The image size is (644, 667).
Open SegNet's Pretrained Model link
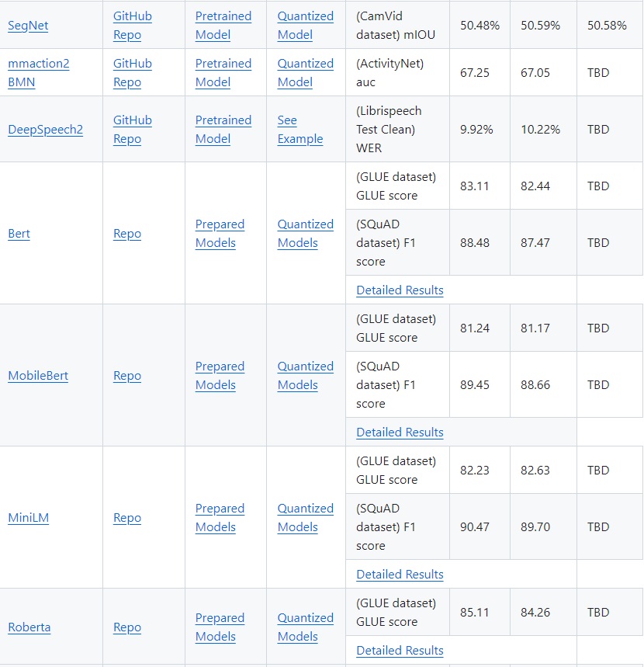[x=223, y=25]
